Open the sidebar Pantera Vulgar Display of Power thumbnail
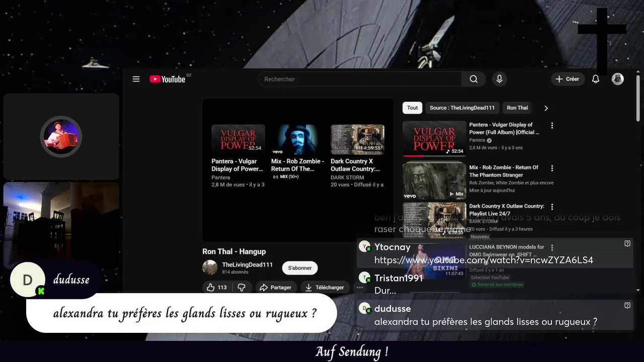 pyautogui.click(x=434, y=139)
